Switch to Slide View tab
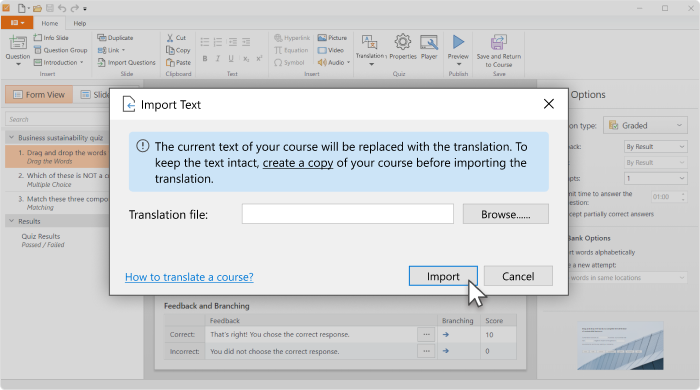This screenshot has width=700, height=390. tap(95, 95)
